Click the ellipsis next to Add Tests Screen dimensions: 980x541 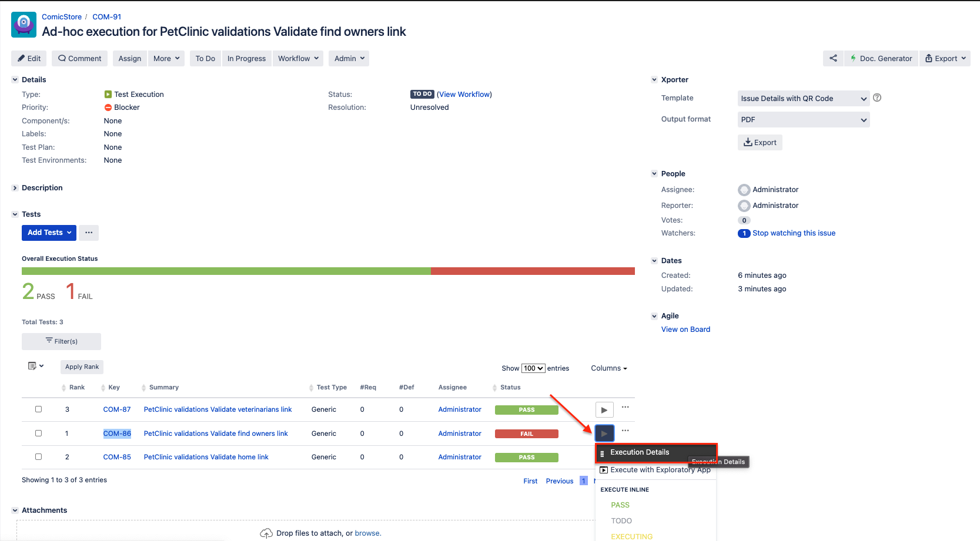tap(89, 233)
